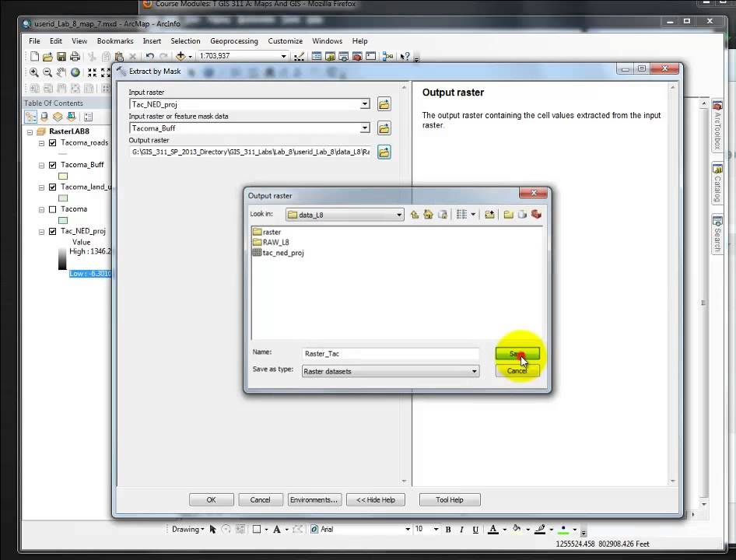This screenshot has height=560, width=736.
Task: Switch TOC to List By Source
Action: [44, 117]
